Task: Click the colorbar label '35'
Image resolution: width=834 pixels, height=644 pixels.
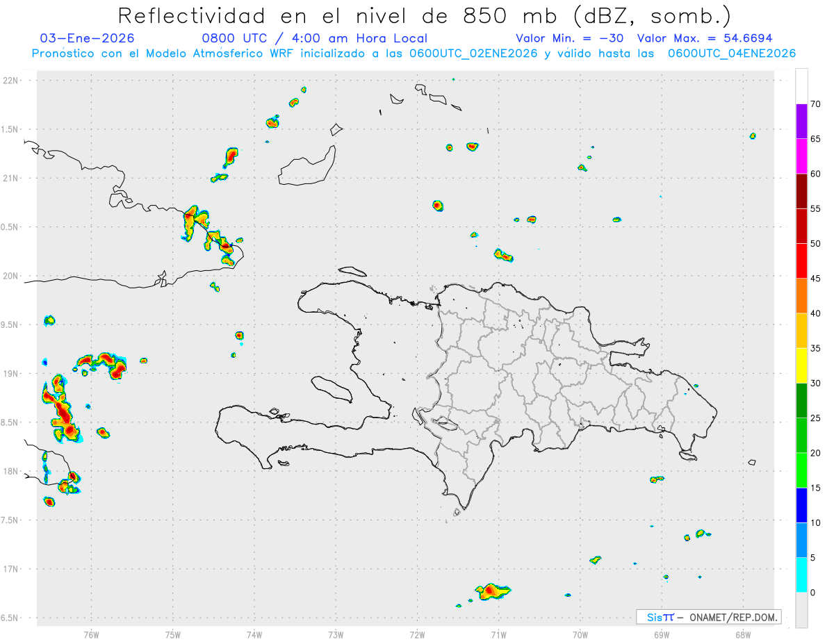Action: [x=815, y=349]
